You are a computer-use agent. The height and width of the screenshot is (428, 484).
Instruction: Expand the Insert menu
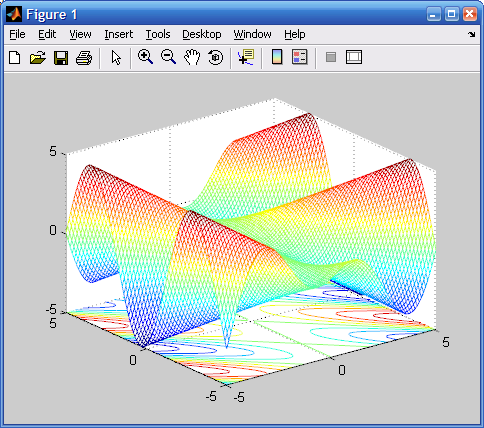click(118, 34)
